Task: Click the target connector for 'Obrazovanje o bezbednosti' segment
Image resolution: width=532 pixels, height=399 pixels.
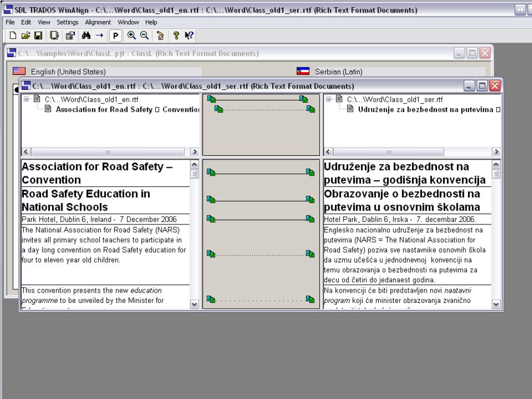Action: click(x=310, y=199)
